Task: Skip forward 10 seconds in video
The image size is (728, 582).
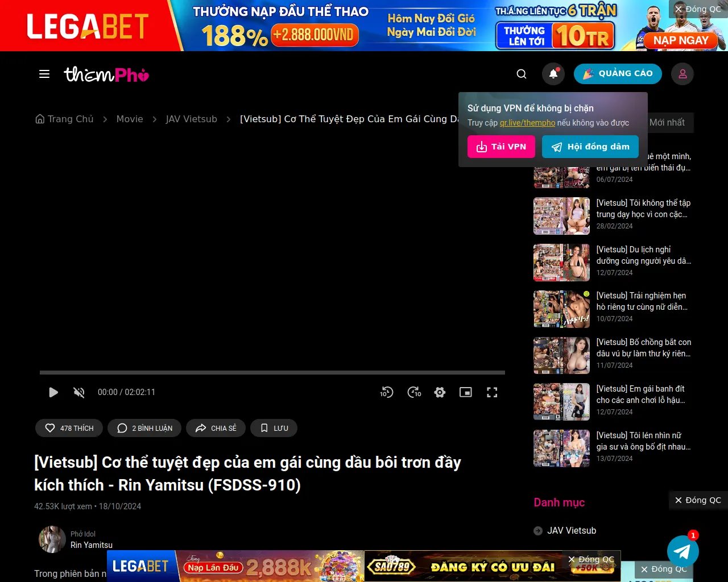Action: [x=414, y=392]
